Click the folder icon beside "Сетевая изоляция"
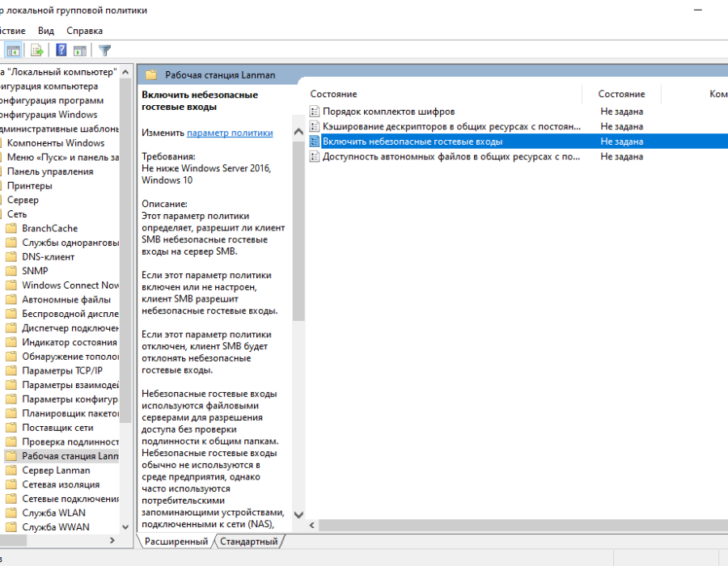Screen dimensions: 728x566 click(11, 484)
